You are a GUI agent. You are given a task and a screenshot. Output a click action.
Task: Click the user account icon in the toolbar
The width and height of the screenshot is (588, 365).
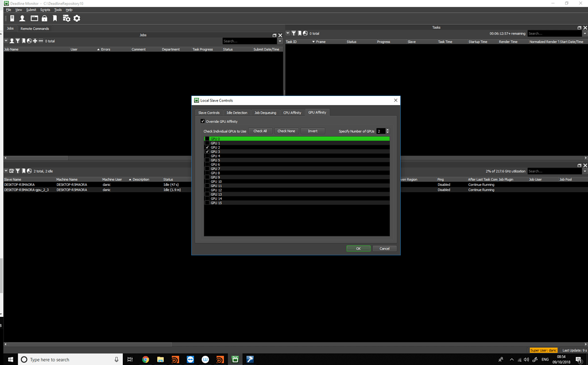coord(22,18)
